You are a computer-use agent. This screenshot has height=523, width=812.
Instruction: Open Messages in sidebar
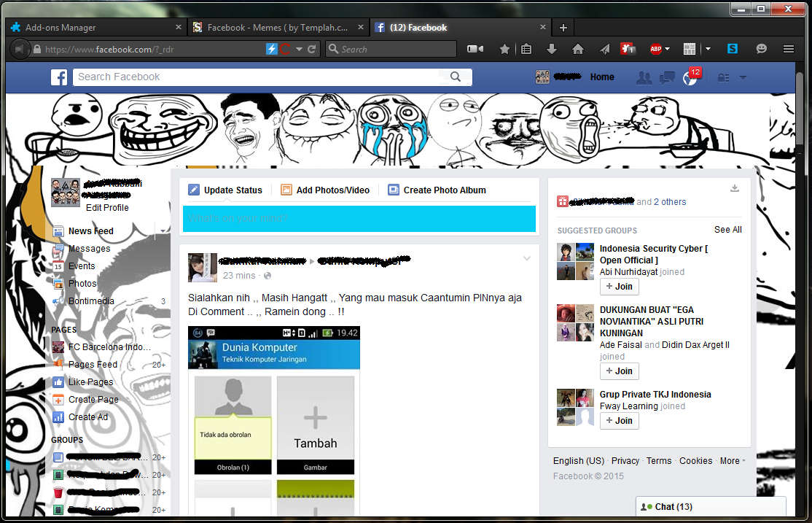click(x=89, y=249)
